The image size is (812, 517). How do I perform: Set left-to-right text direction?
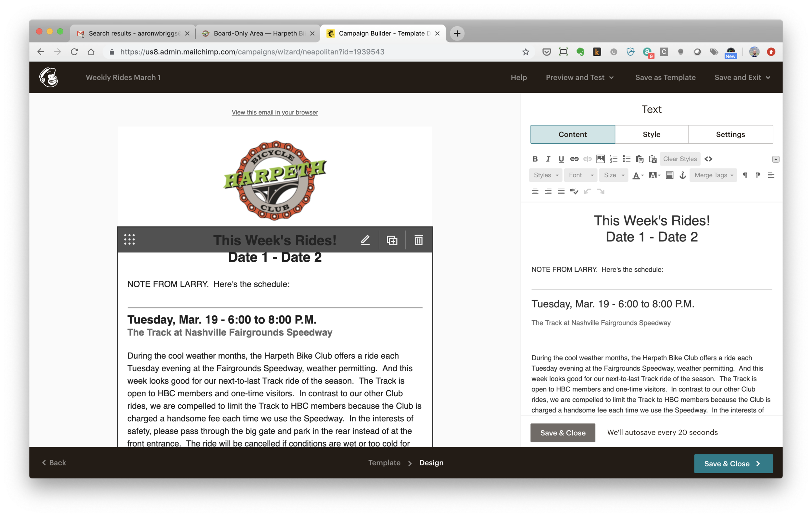[x=745, y=175]
